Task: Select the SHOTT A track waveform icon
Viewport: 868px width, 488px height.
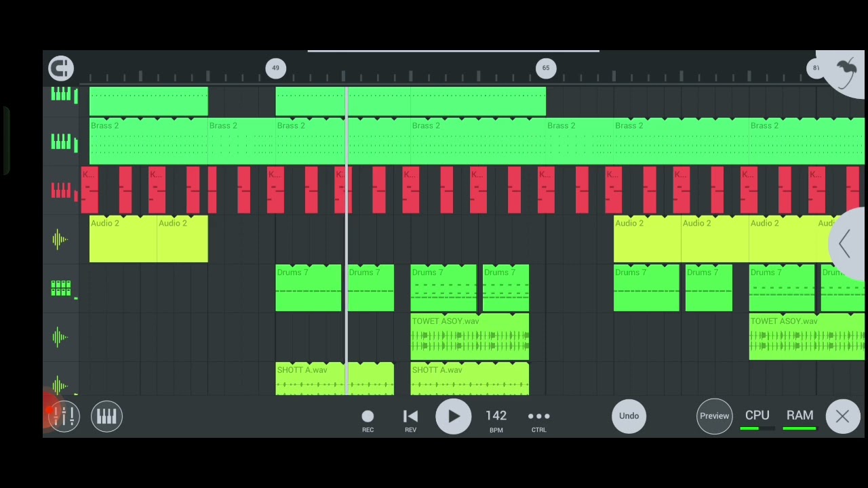Action: 60,384
